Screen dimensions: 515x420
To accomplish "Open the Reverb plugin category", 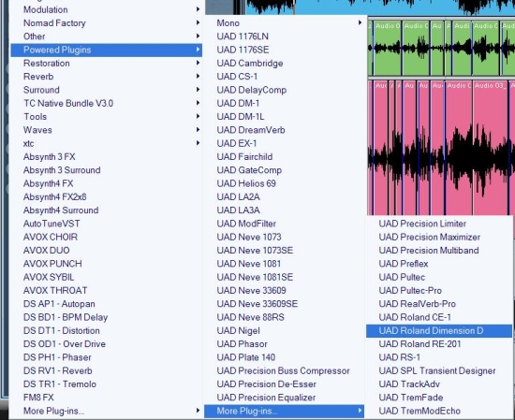I will [x=106, y=77].
